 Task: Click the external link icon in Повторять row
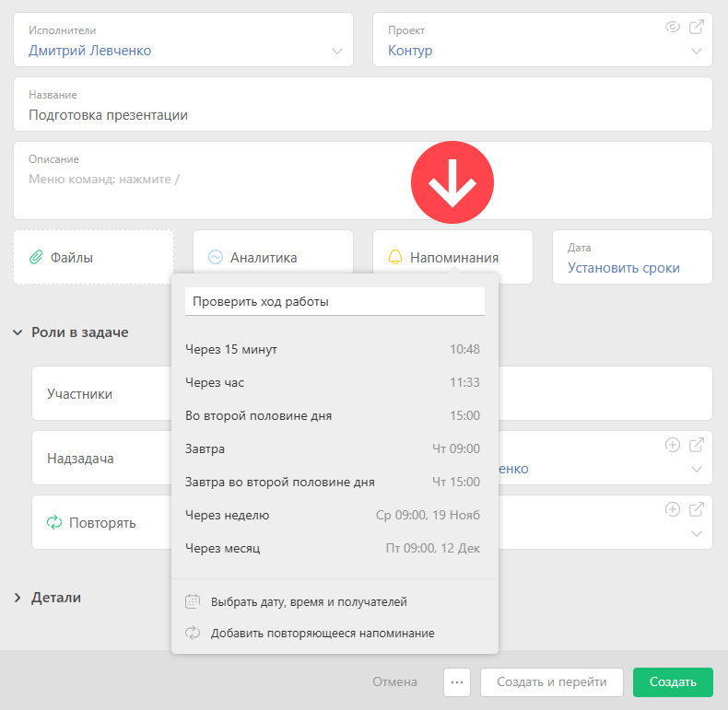click(x=697, y=509)
